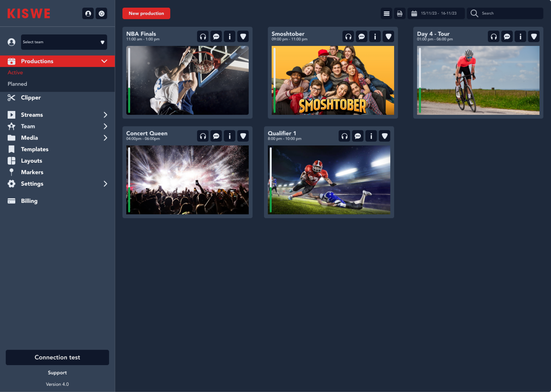
Task: Go to Layouts in the sidebar
Action: coord(31,161)
